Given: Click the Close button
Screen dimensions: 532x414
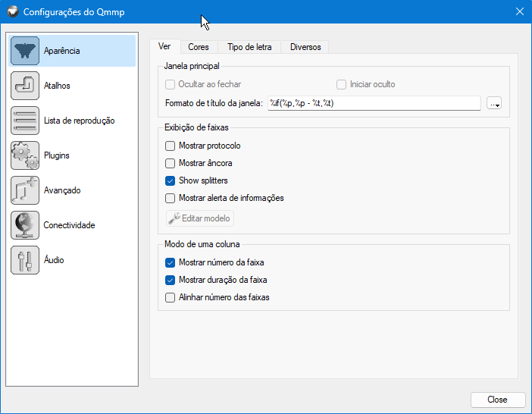Looking at the screenshot, I should [x=498, y=400].
